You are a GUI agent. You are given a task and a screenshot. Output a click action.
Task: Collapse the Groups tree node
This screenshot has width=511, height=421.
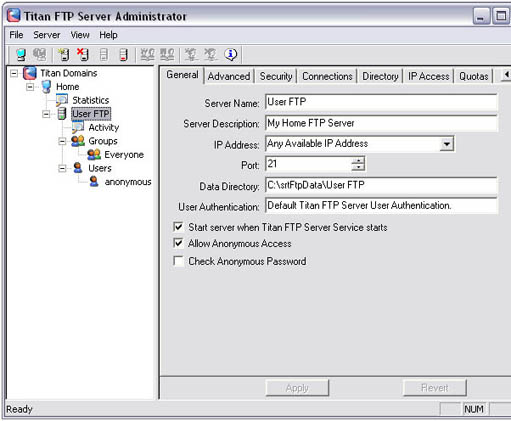pos(62,141)
